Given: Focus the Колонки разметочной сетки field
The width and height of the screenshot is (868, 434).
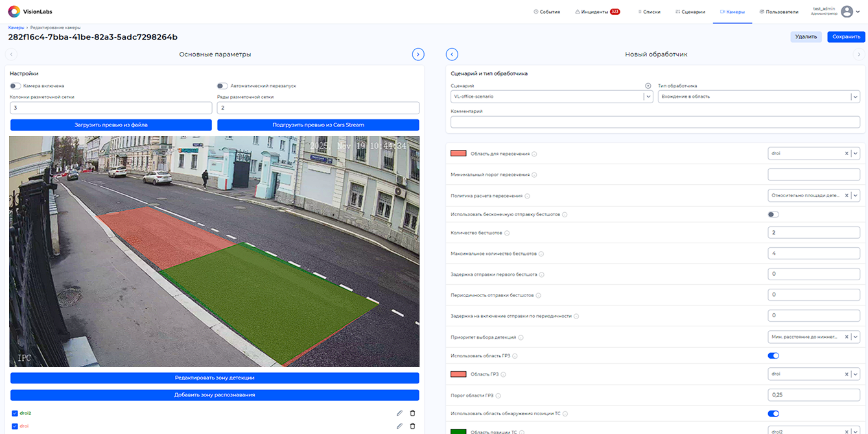Looking at the screenshot, I should [111, 108].
